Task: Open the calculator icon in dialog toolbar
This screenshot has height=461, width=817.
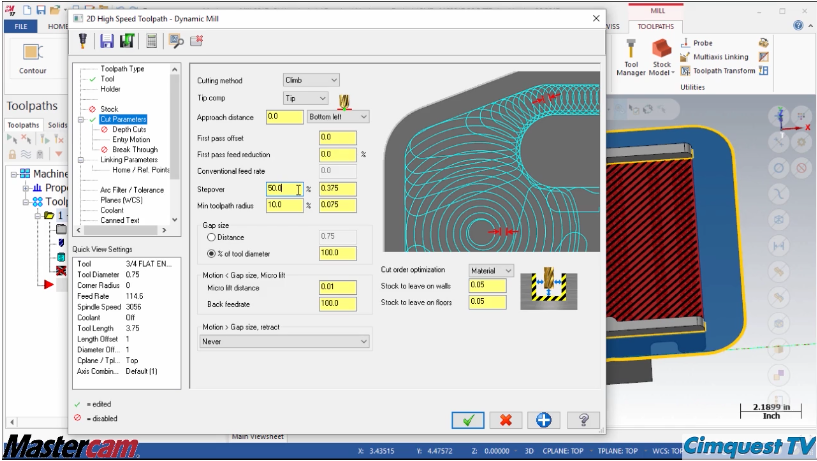Action: [x=152, y=41]
